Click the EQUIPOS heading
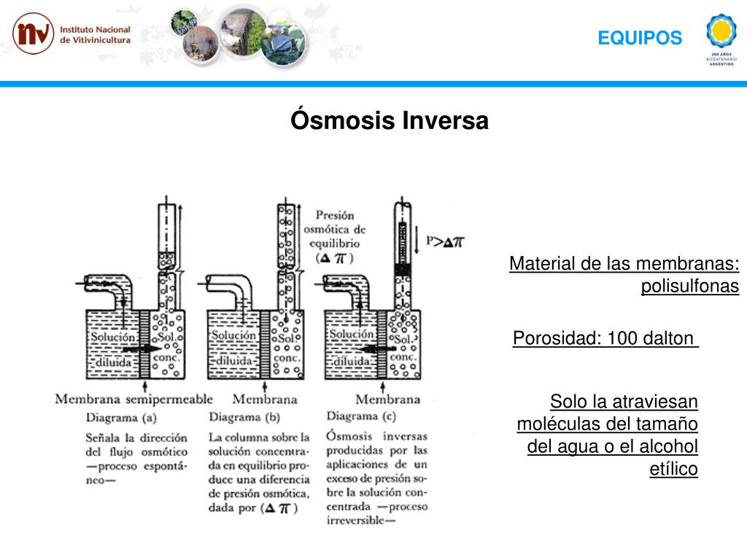Image resolution: width=747 pixels, height=560 pixels. (640, 38)
